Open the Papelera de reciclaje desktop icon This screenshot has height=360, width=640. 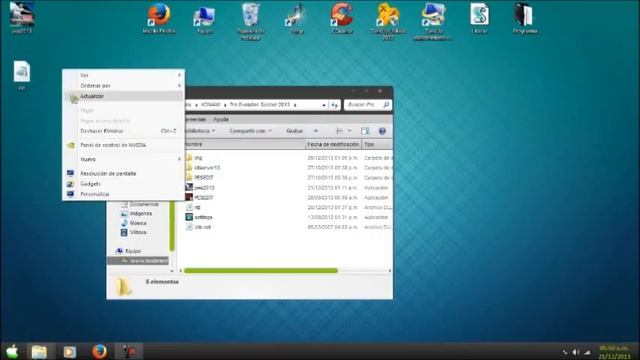click(x=251, y=21)
